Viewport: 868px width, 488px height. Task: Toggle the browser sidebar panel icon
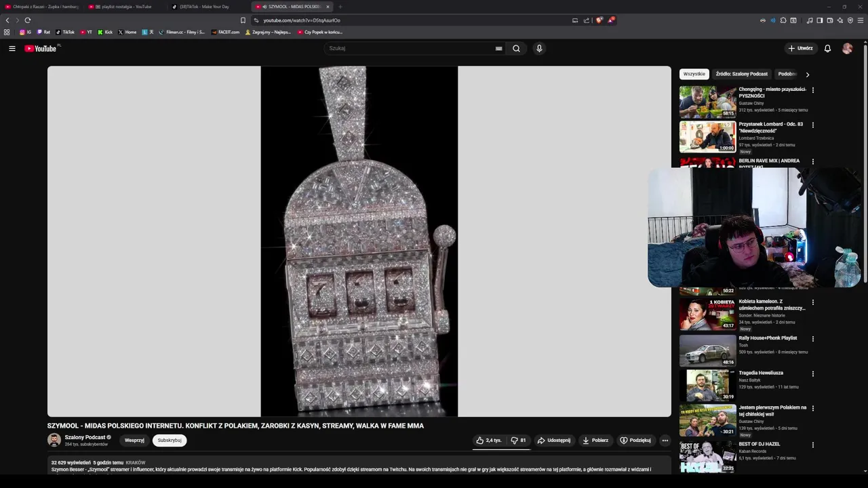coord(819,20)
